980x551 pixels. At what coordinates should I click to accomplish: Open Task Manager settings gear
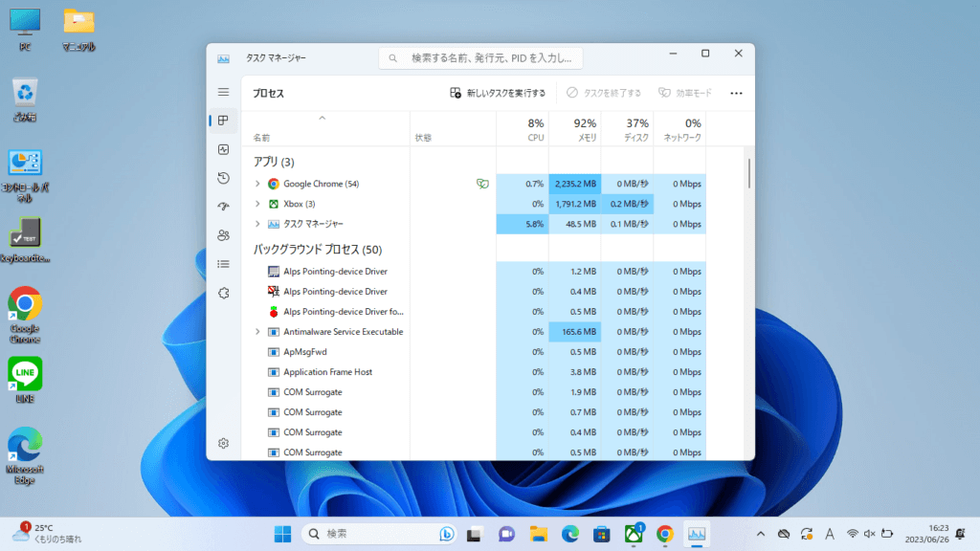(x=223, y=443)
